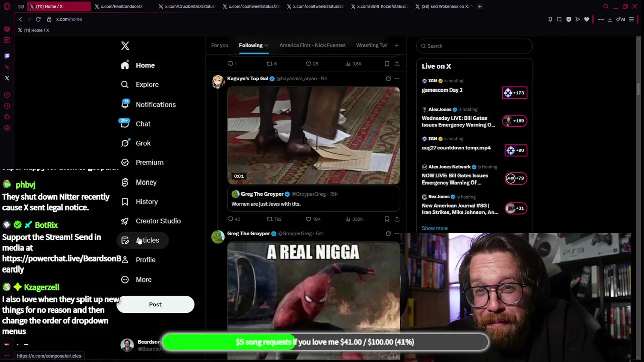644x362 pixels.
Task: Like the post with 25 likes
Action: 312,64
